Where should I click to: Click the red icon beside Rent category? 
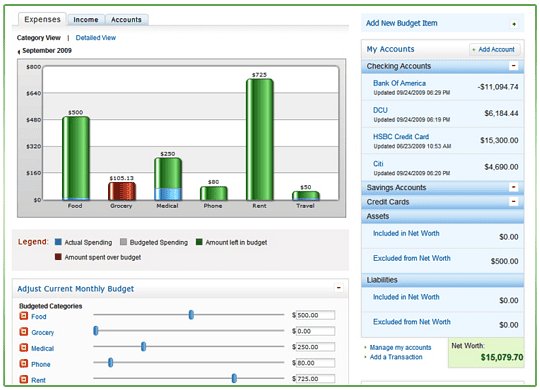(23, 379)
